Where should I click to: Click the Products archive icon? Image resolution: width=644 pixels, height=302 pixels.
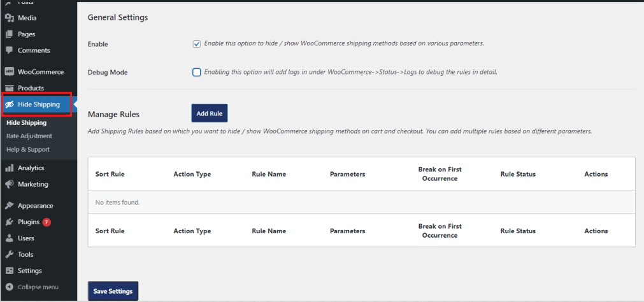point(10,88)
